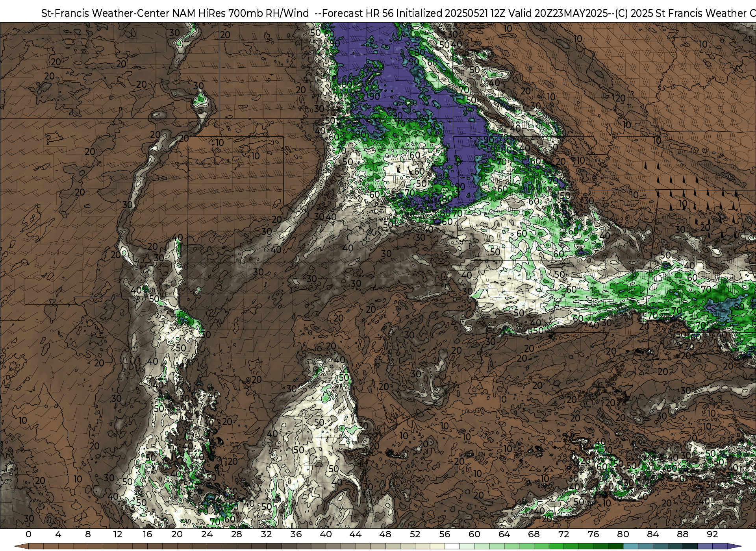Click the steel-blue colorbar swatch right of 80
The image size is (756, 551).
[631, 547]
